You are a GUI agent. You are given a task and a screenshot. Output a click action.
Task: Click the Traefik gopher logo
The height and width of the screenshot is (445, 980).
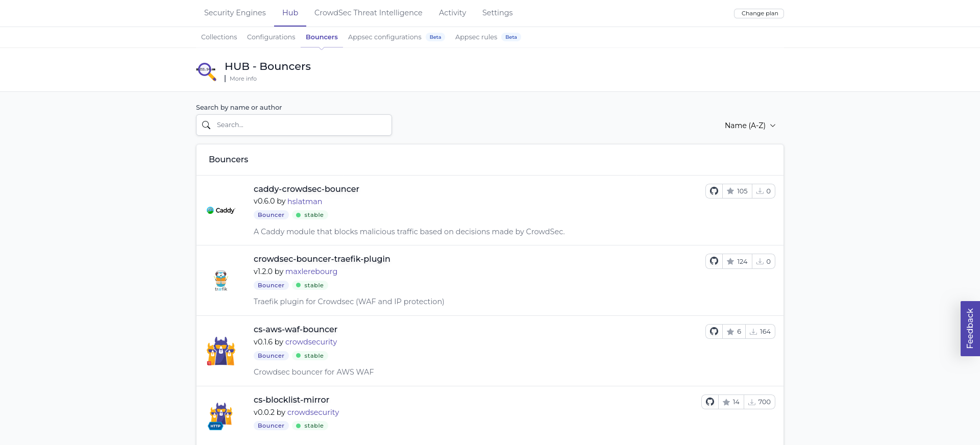tap(221, 281)
